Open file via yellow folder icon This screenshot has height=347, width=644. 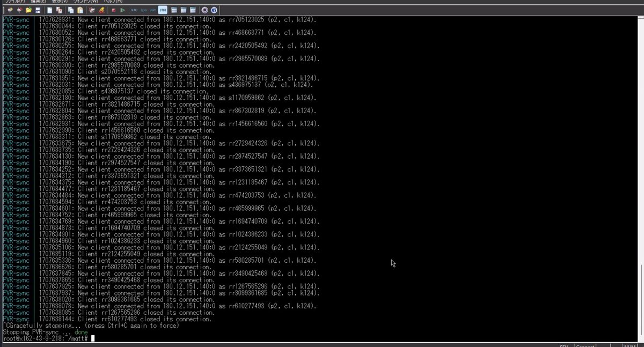click(x=28, y=10)
